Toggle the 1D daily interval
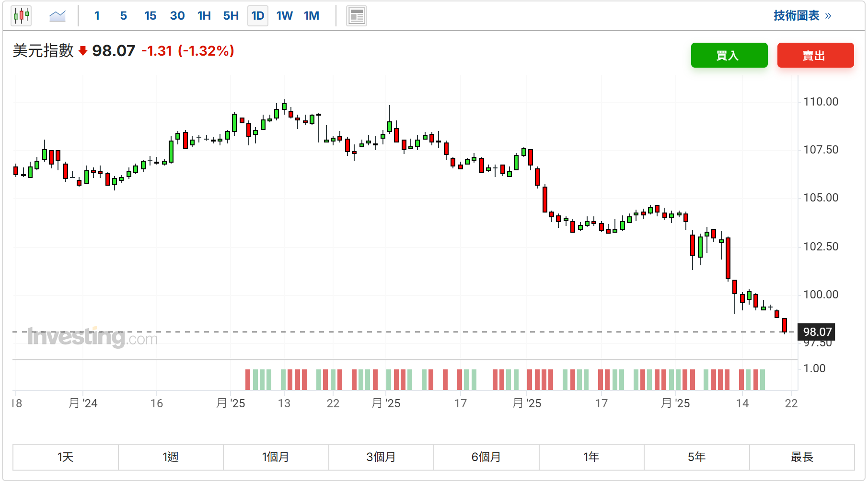This screenshot has width=868, height=485. point(258,16)
